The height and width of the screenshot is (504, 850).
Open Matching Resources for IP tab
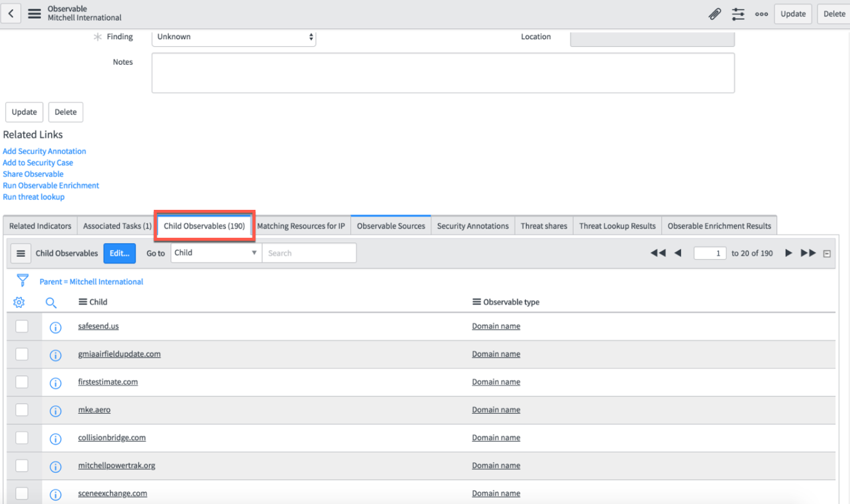(301, 226)
